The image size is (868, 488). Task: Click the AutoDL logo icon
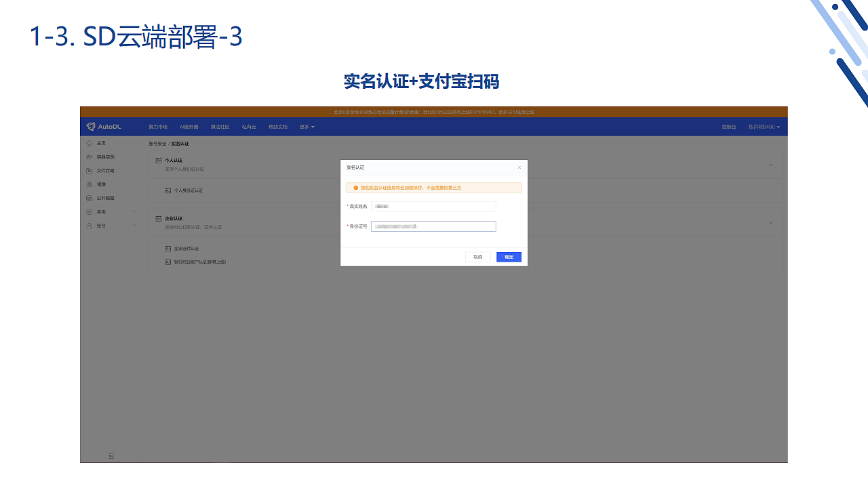pyautogui.click(x=91, y=127)
